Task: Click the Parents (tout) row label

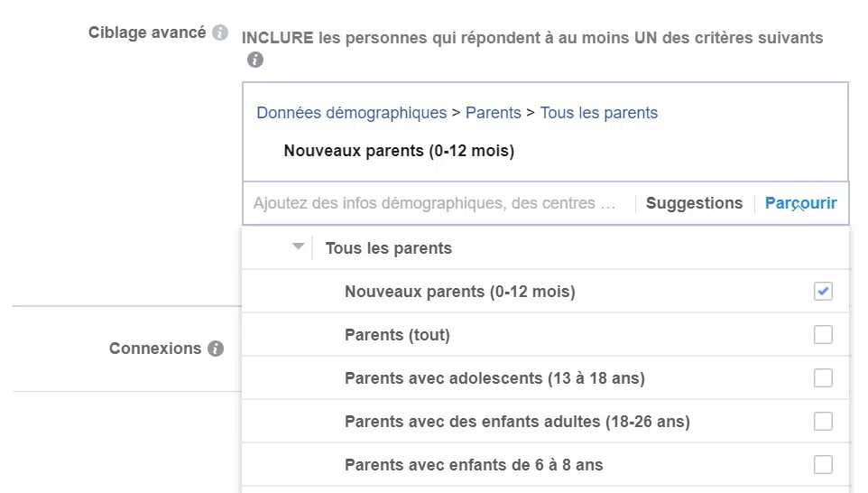Action: pyautogui.click(x=397, y=335)
